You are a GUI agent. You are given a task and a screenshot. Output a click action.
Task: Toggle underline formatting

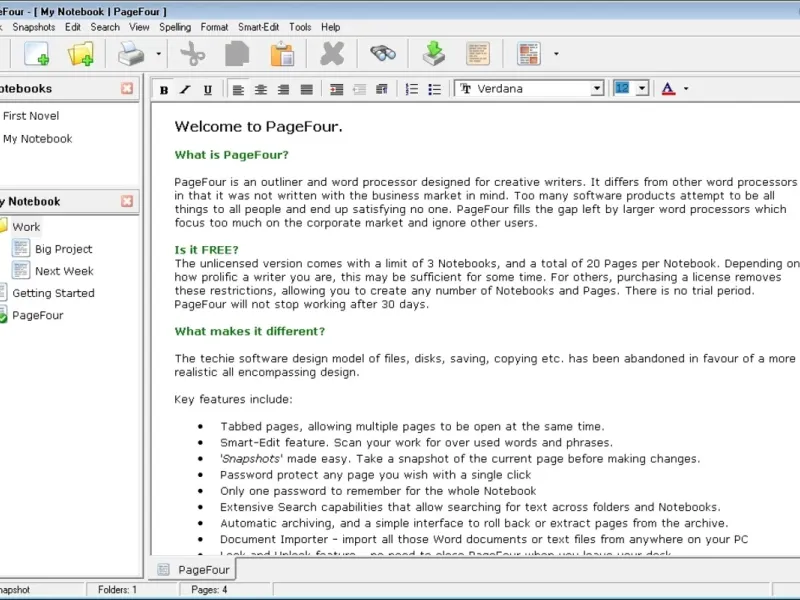point(208,90)
